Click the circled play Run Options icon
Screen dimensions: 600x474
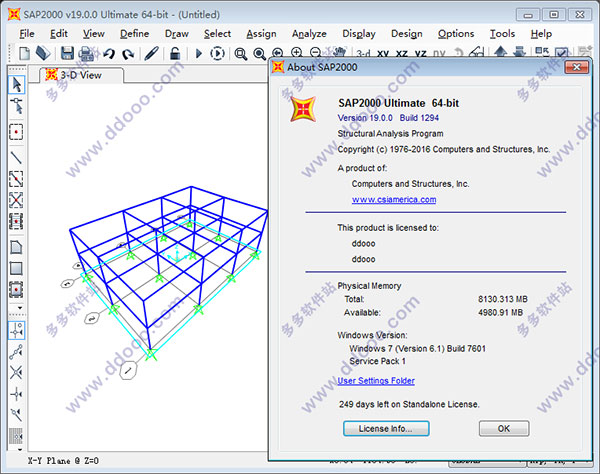point(217,53)
